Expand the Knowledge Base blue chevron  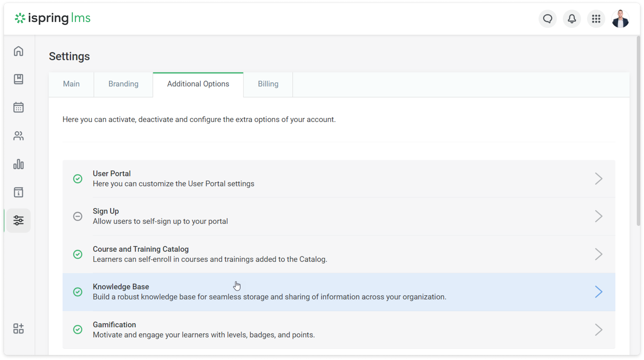coord(599,292)
